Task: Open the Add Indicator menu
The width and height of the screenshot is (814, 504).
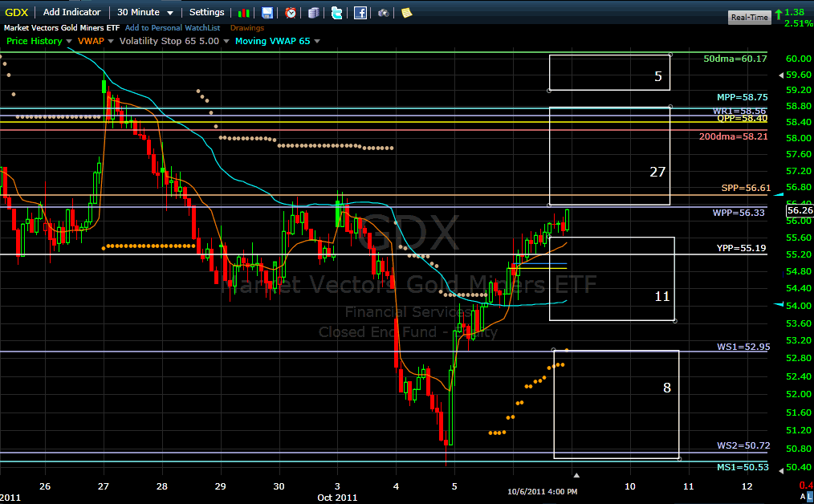Action: 71,12
